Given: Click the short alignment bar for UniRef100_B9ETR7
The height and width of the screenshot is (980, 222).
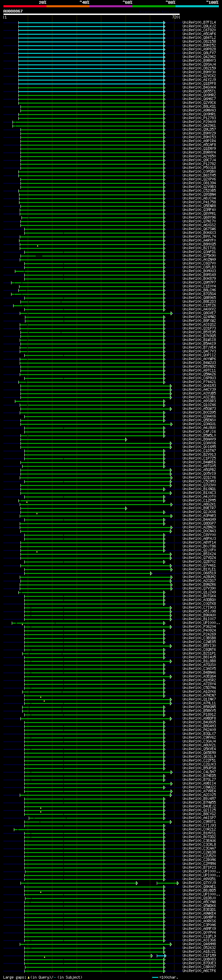Looking at the screenshot, I should pyautogui.click(x=74, y=508).
